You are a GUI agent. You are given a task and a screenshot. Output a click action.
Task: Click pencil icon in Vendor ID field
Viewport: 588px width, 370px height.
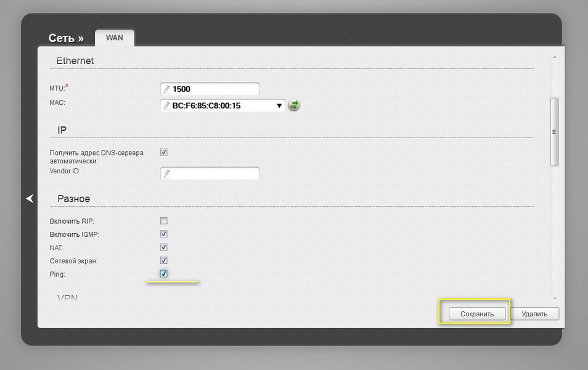166,173
